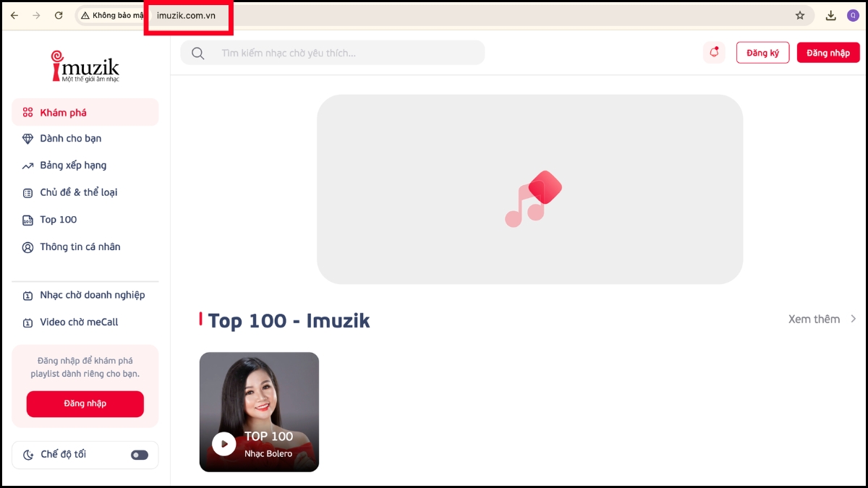Play the TOP 100 Nhạc Bolero playlist
This screenshot has height=488, width=868.
(224, 444)
